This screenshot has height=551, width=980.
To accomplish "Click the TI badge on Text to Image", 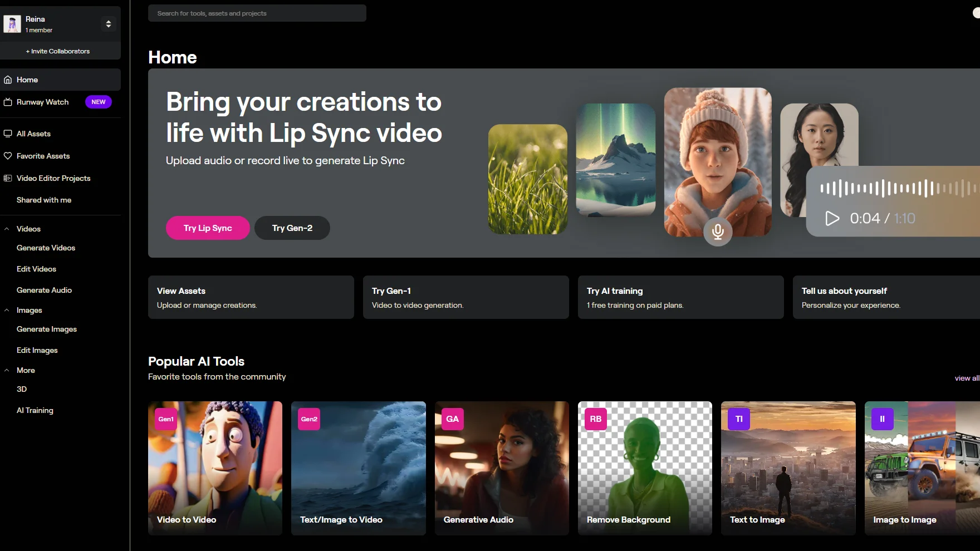I will pyautogui.click(x=739, y=419).
